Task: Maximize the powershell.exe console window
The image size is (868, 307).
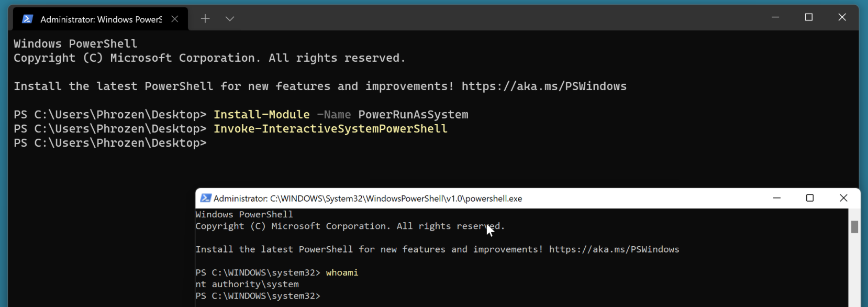Action: [x=810, y=198]
